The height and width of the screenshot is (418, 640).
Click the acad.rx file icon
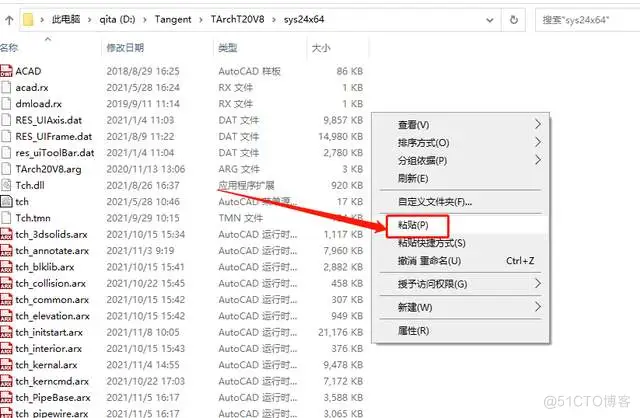click(6, 87)
